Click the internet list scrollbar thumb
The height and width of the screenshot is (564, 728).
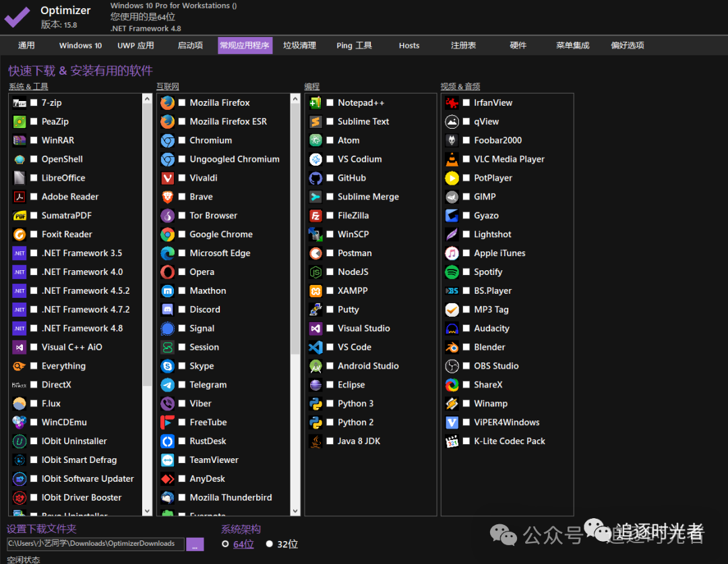[x=295, y=229]
